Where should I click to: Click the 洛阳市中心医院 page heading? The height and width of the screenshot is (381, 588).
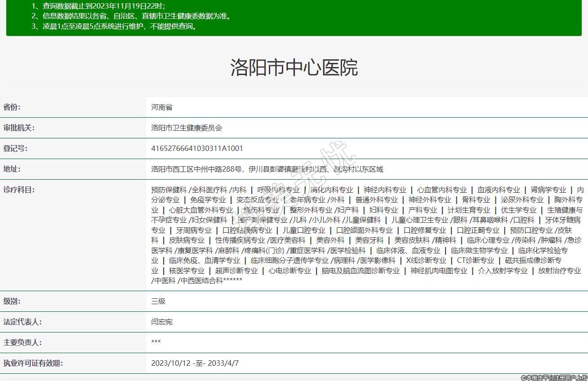click(294, 67)
